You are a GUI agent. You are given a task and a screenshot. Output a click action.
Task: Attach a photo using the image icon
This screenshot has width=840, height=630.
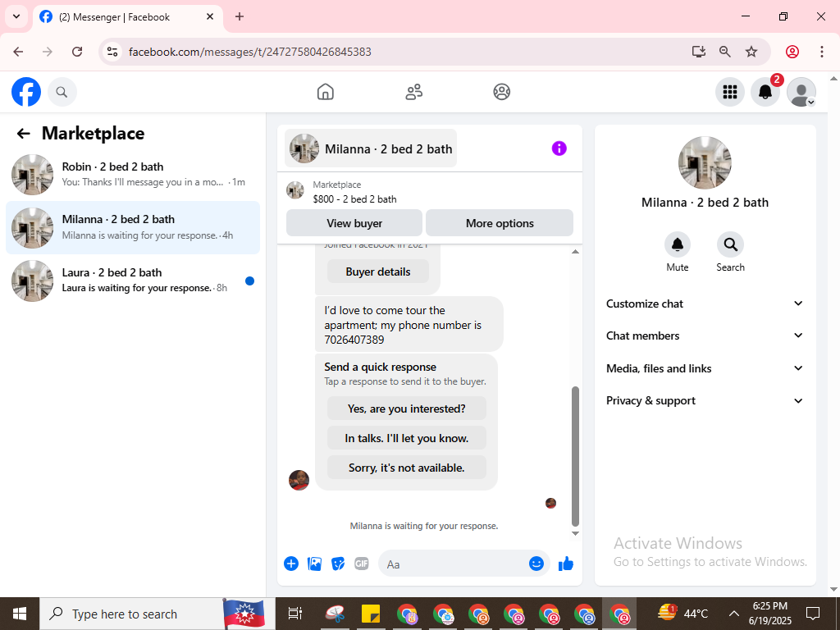pyautogui.click(x=314, y=564)
